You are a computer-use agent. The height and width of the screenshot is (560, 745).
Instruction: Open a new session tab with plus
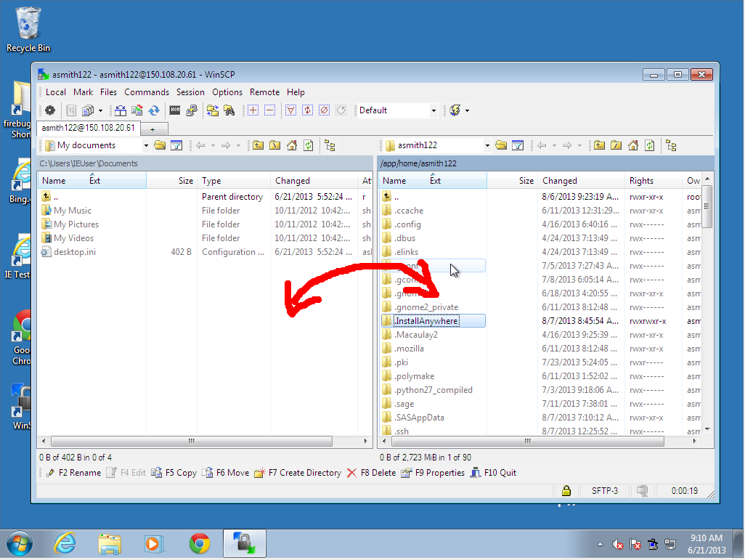[x=152, y=129]
